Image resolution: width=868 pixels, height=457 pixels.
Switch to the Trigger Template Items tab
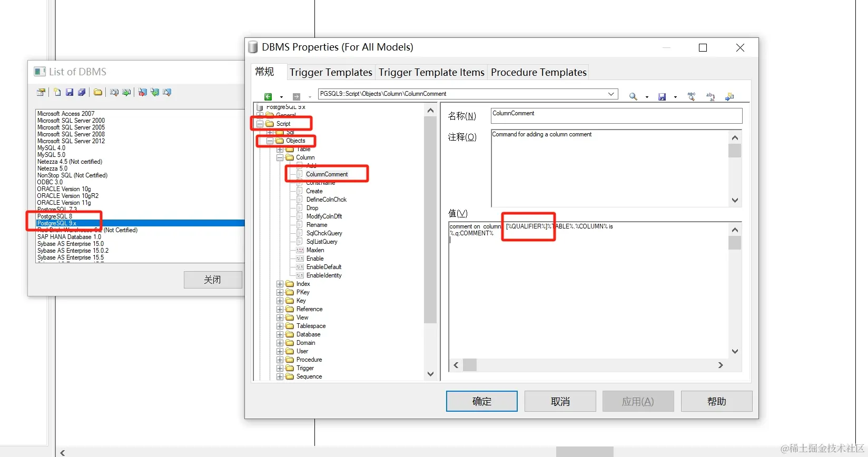pyautogui.click(x=431, y=72)
